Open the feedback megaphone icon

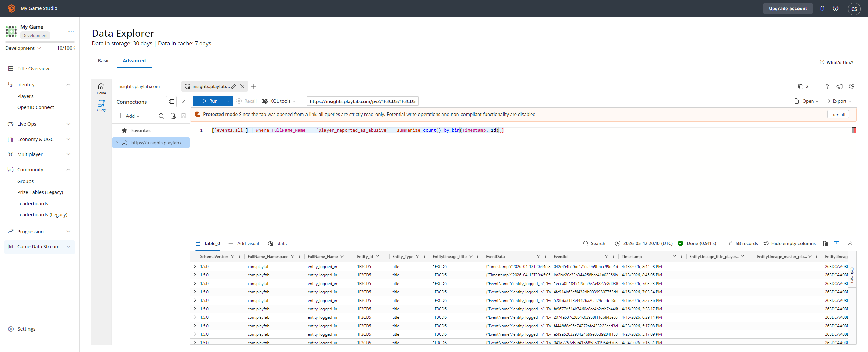point(840,86)
